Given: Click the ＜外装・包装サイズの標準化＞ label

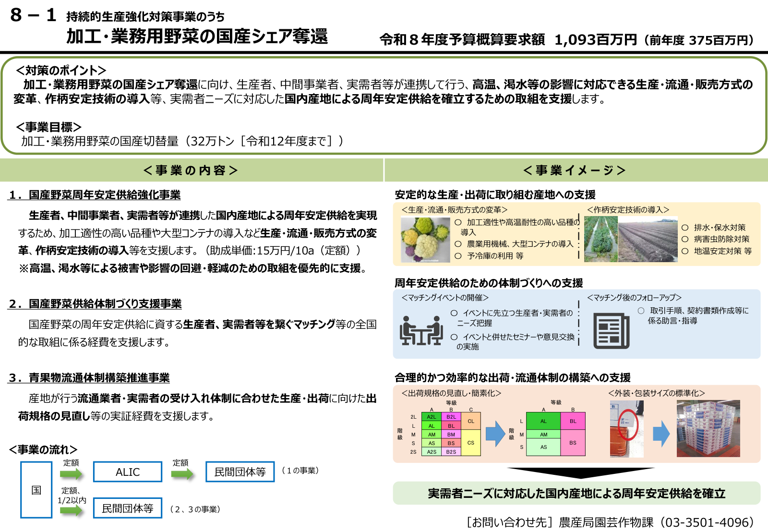Looking at the screenshot, I should [657, 393].
